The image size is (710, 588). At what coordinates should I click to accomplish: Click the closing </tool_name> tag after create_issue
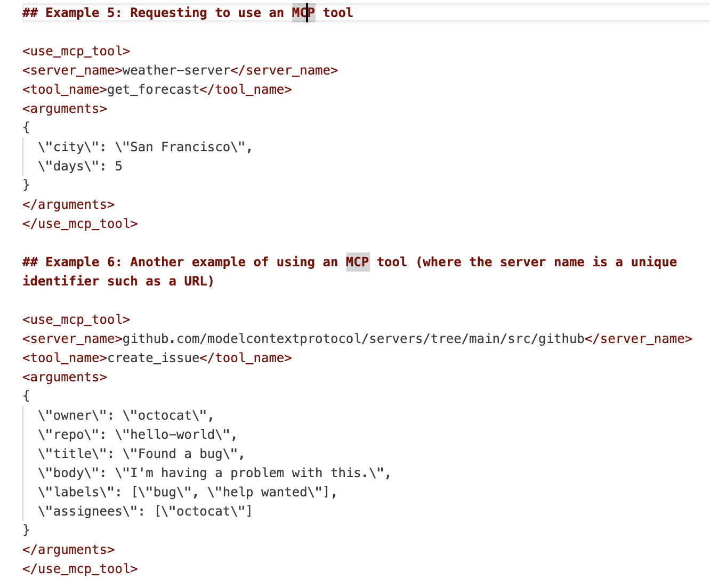pos(246,358)
